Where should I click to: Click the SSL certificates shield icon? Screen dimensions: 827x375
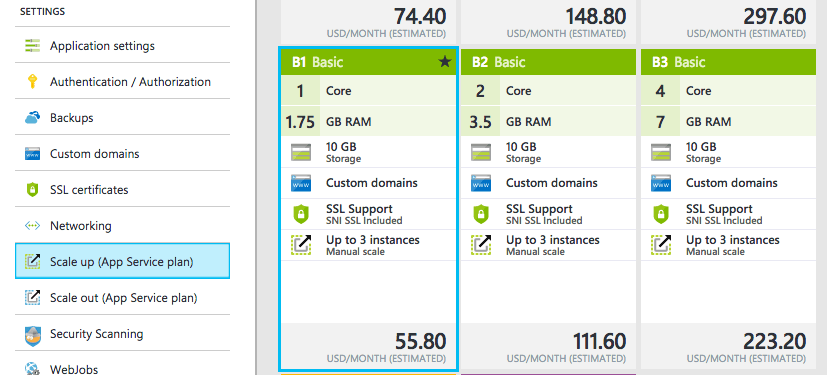tap(33, 189)
